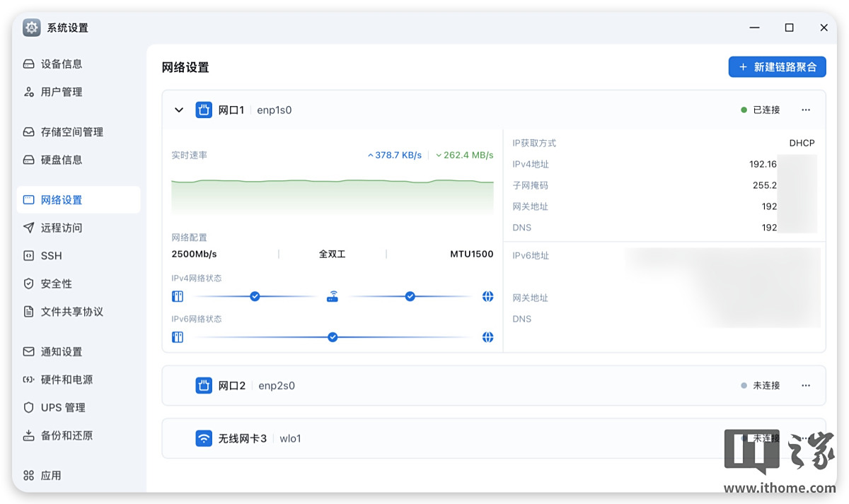
Task: Open the more options menu for 网口1
Action: [806, 110]
